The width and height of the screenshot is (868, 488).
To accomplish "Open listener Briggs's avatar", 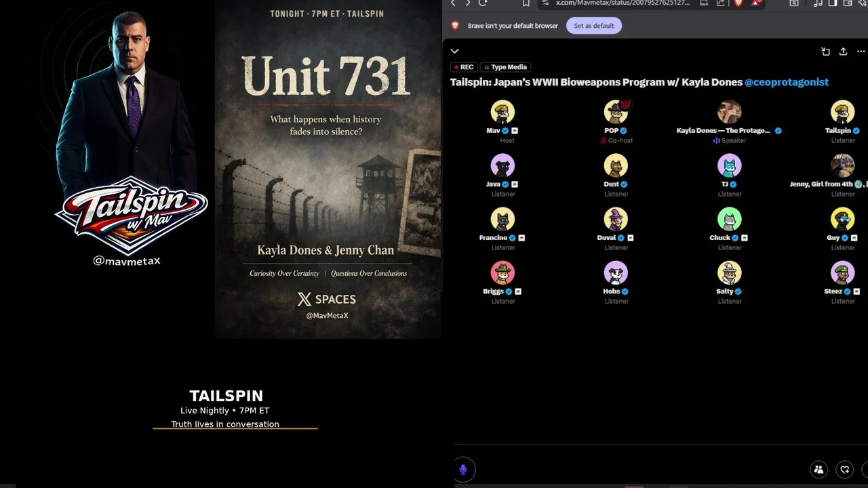I will click(502, 273).
